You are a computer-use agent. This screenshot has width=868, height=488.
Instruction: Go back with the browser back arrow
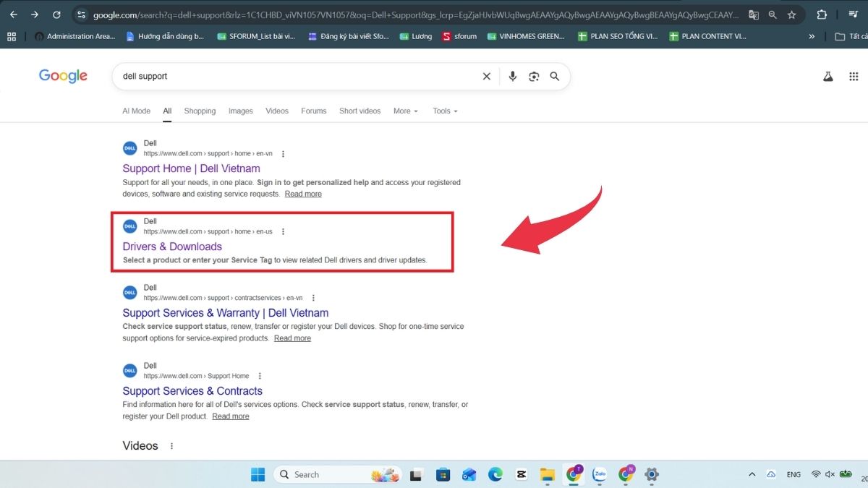pos(13,14)
